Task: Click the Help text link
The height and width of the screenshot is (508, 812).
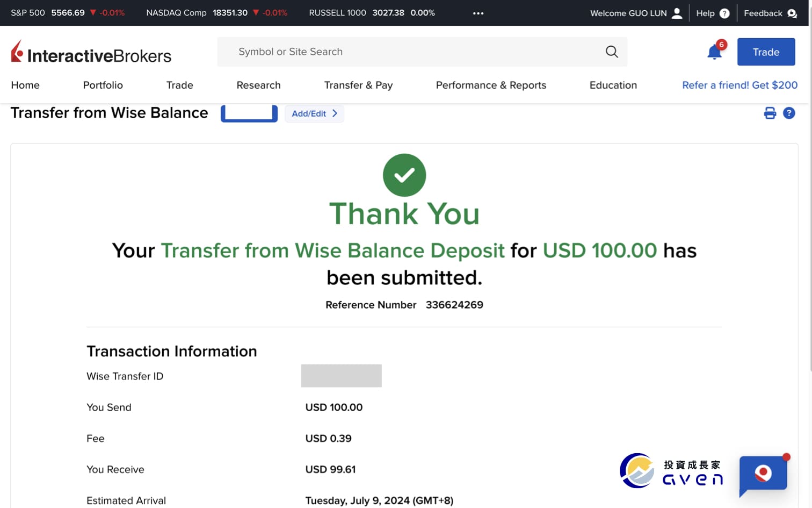Action: point(705,13)
